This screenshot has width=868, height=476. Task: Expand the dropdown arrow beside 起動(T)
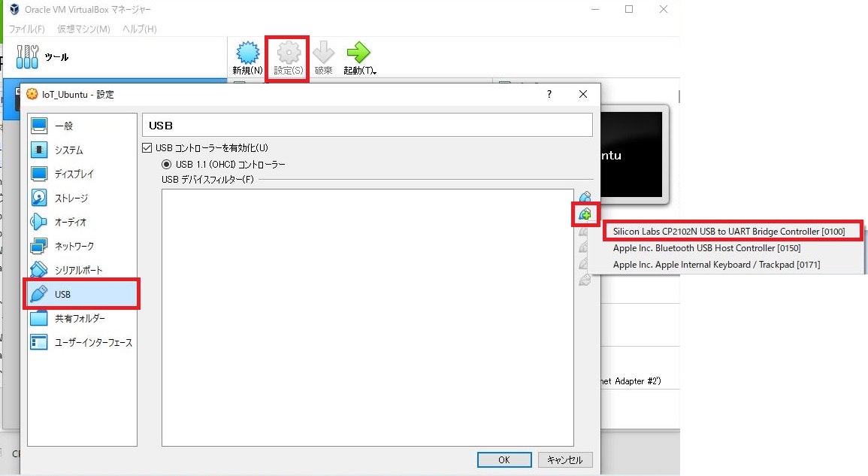tap(375, 71)
